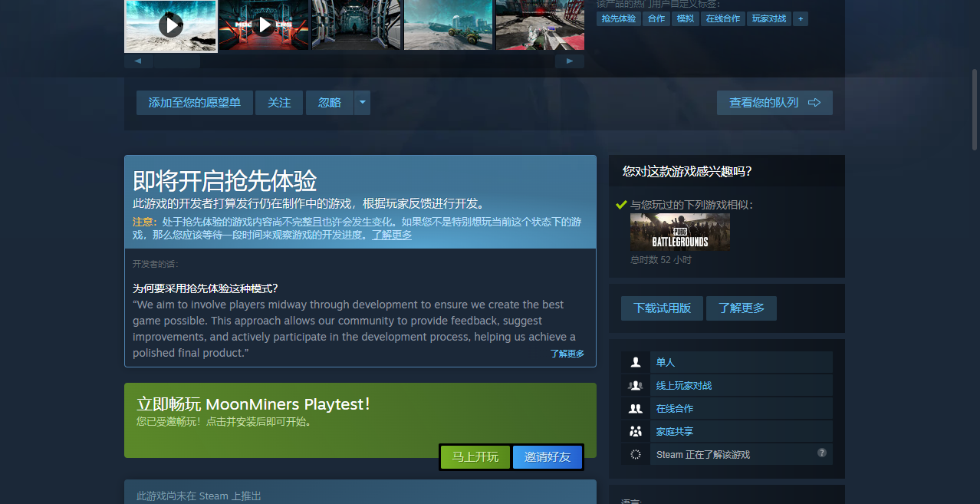Viewport: 980px width, 504px height.
Task: Open the PUBG Battlegrounds game image
Action: coord(680,232)
